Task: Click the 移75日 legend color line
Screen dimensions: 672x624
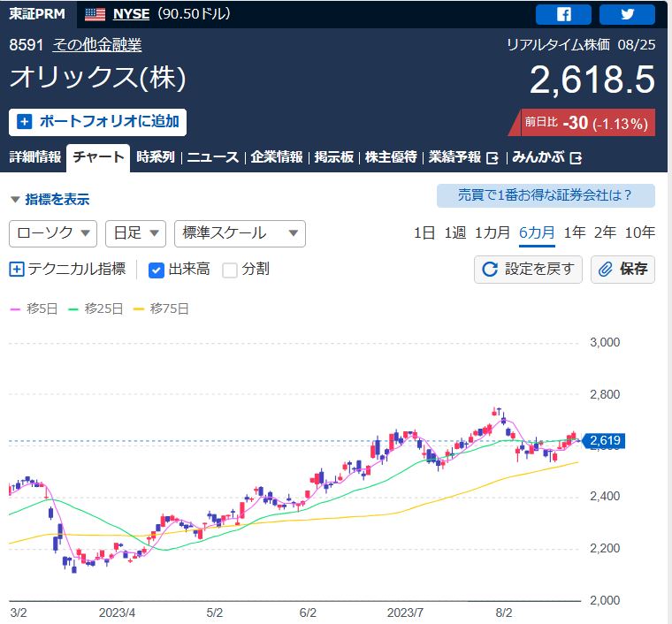Action: coord(139,309)
